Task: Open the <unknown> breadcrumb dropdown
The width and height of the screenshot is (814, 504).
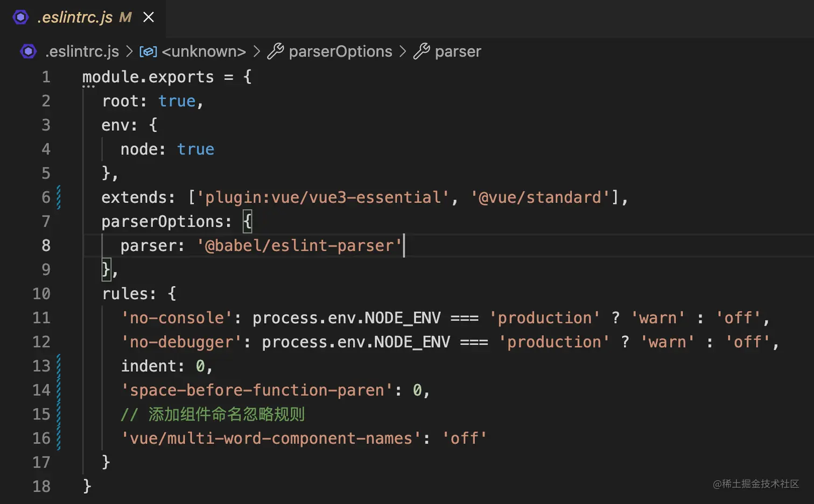Action: (x=203, y=52)
